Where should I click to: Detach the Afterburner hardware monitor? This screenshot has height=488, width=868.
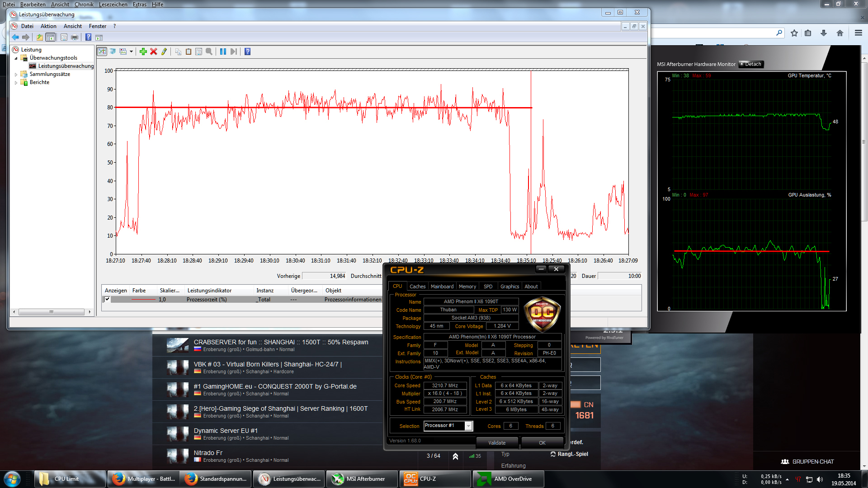pos(751,64)
